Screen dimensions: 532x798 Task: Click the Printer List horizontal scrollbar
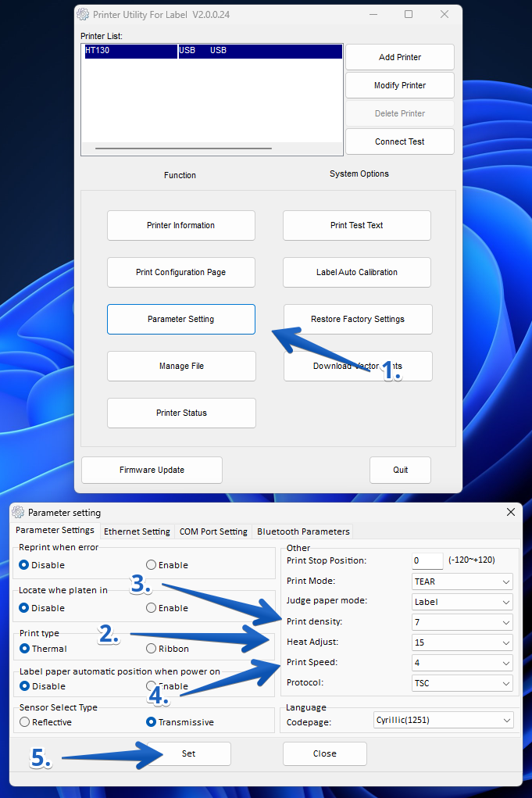[x=184, y=149]
